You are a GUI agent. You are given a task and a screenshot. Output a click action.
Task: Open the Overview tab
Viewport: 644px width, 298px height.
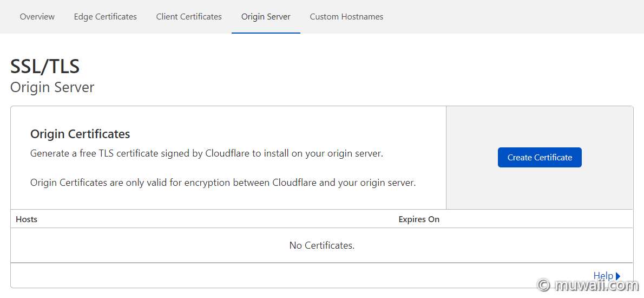pos(37,17)
